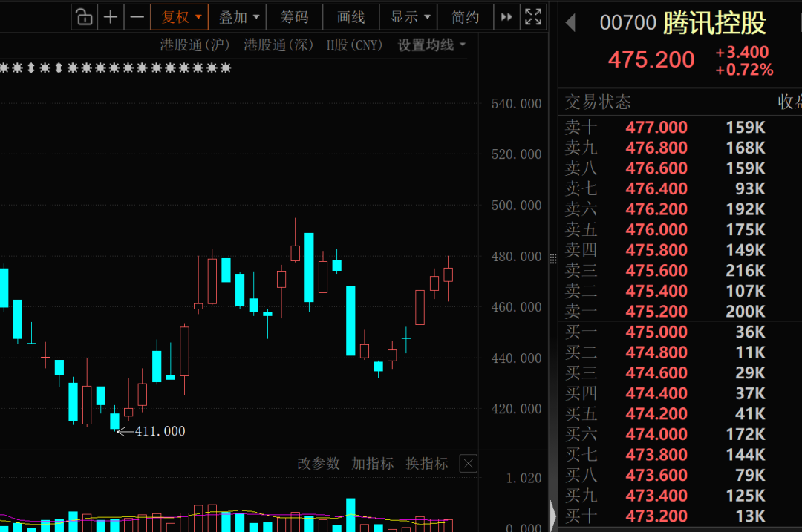Select 港股通(沪) tab

point(195,45)
